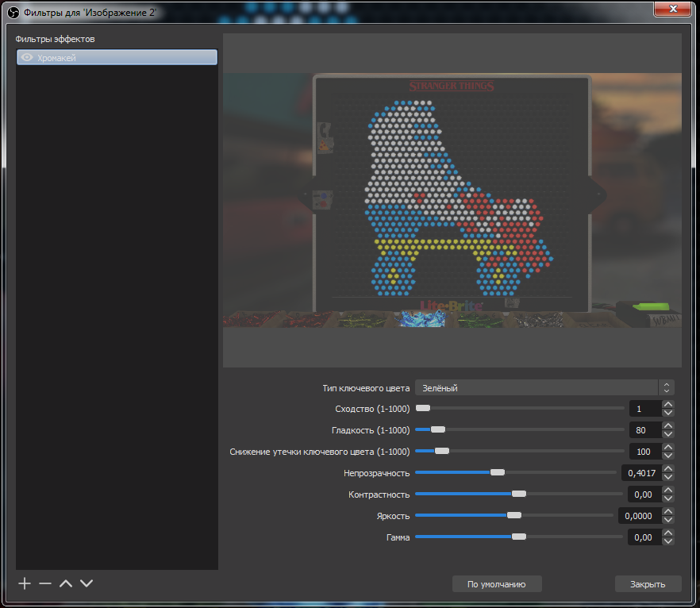The height and width of the screenshot is (608, 700).
Task: Move filter down with down arrow icon
Action: click(x=87, y=583)
